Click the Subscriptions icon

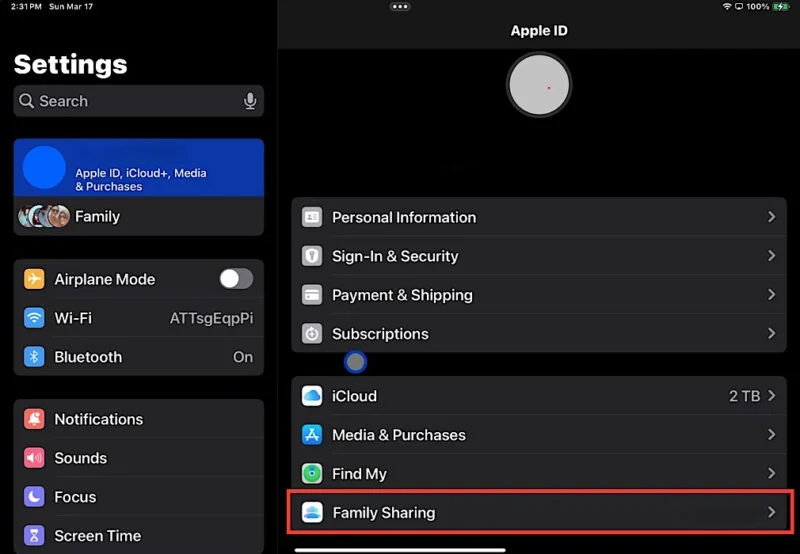click(312, 334)
